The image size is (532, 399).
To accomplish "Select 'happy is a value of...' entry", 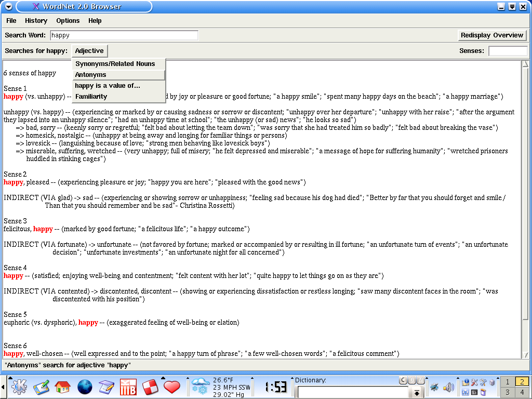I will pyautogui.click(x=119, y=86).
